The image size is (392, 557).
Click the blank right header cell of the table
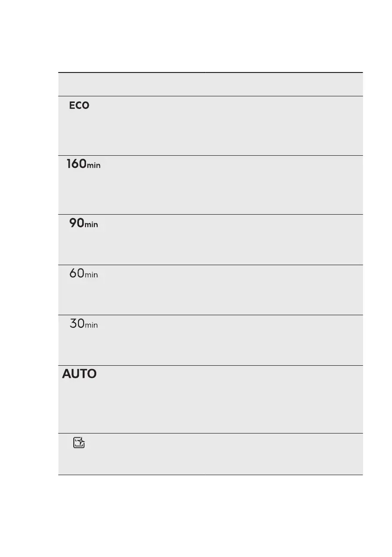[283, 84]
